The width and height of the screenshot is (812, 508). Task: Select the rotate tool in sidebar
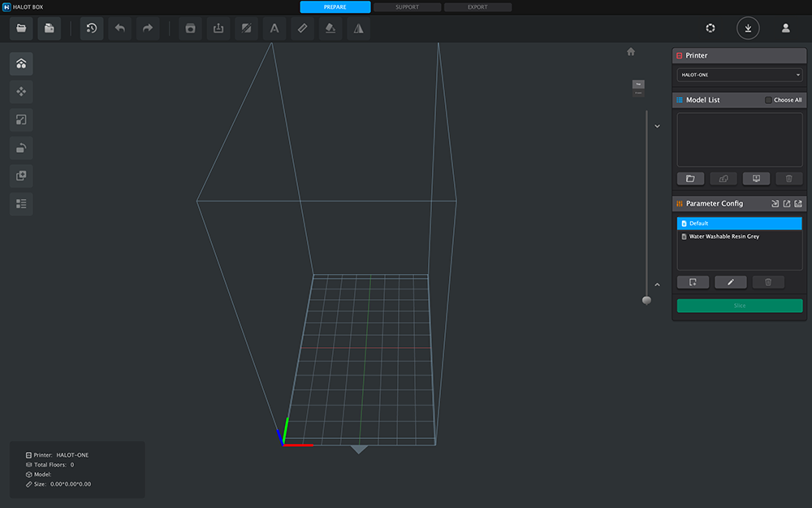tap(21, 148)
